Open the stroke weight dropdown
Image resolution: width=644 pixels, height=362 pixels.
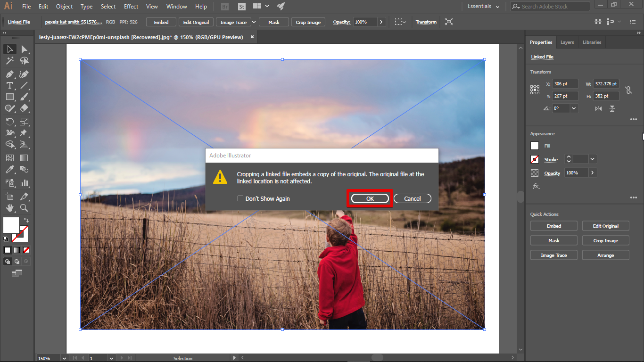pyautogui.click(x=593, y=159)
